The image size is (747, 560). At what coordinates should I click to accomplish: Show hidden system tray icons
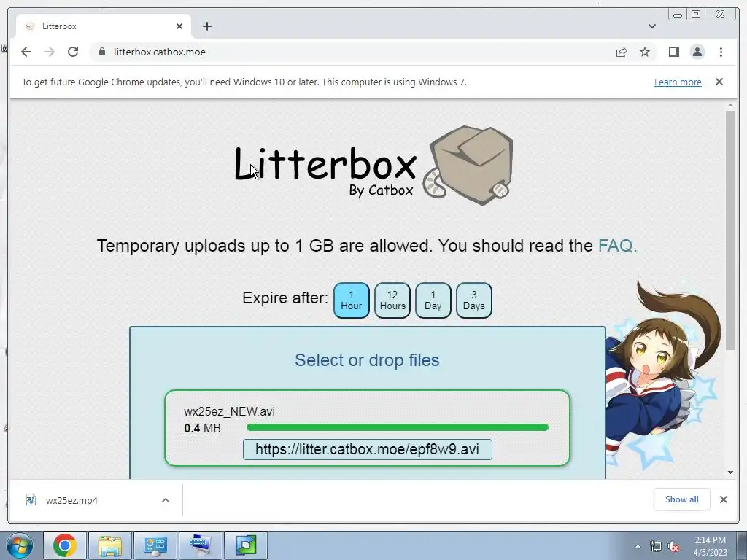(638, 546)
